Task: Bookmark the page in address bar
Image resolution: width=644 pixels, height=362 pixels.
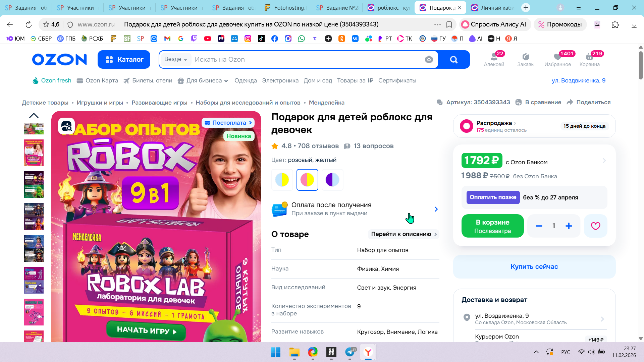Action: [x=449, y=24]
